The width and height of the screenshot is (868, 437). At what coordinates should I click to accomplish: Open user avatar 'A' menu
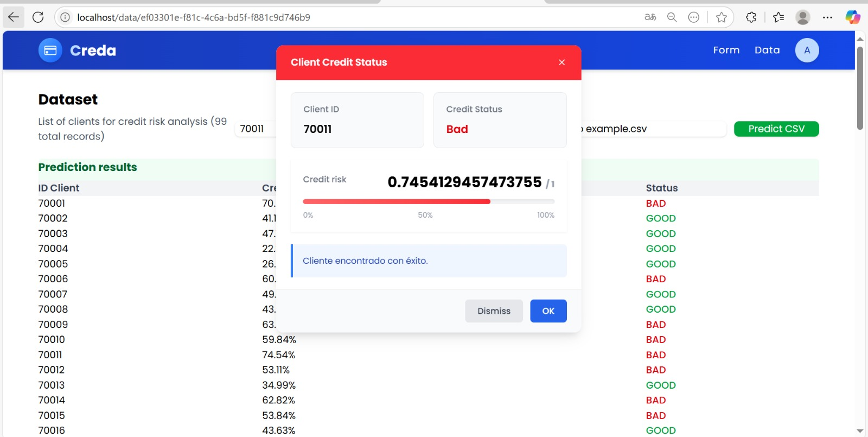point(807,50)
